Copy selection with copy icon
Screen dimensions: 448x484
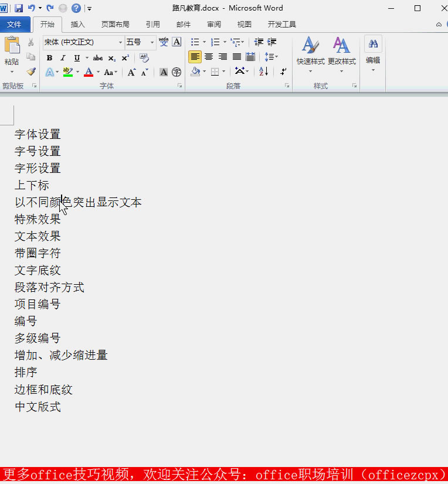30,57
